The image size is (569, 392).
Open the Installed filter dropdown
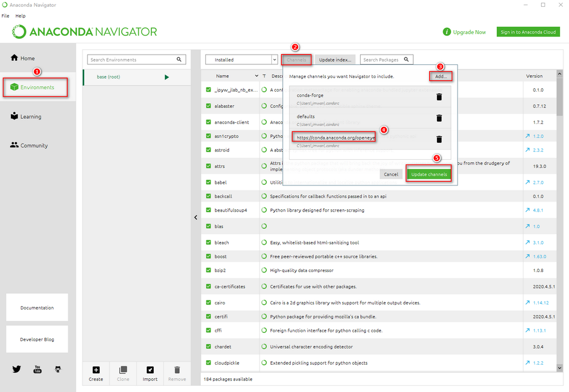(241, 60)
